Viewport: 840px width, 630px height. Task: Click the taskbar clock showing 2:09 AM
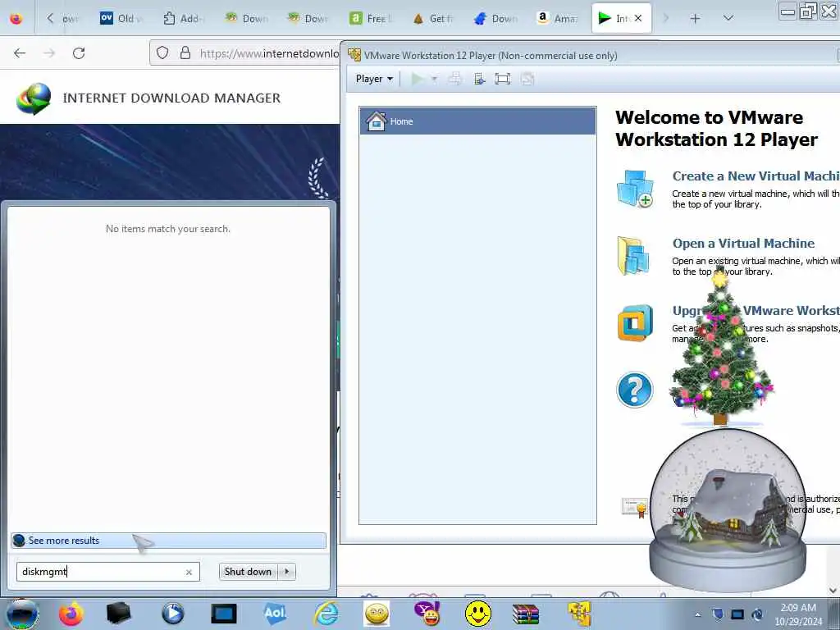[x=798, y=614]
